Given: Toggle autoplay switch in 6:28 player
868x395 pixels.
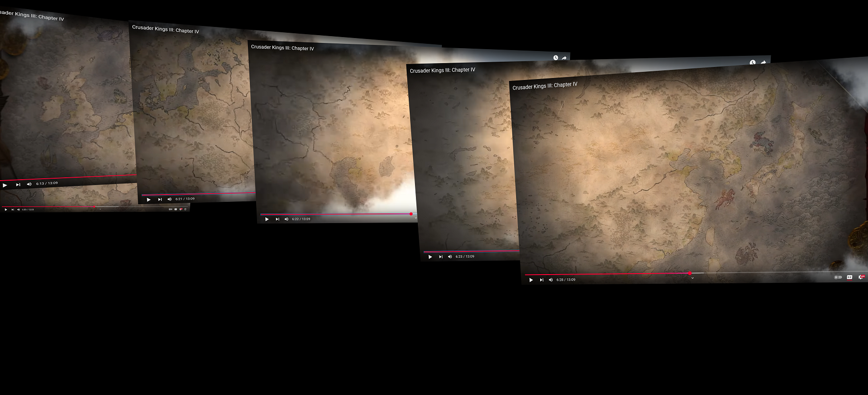Looking at the screenshot, I should (838, 277).
